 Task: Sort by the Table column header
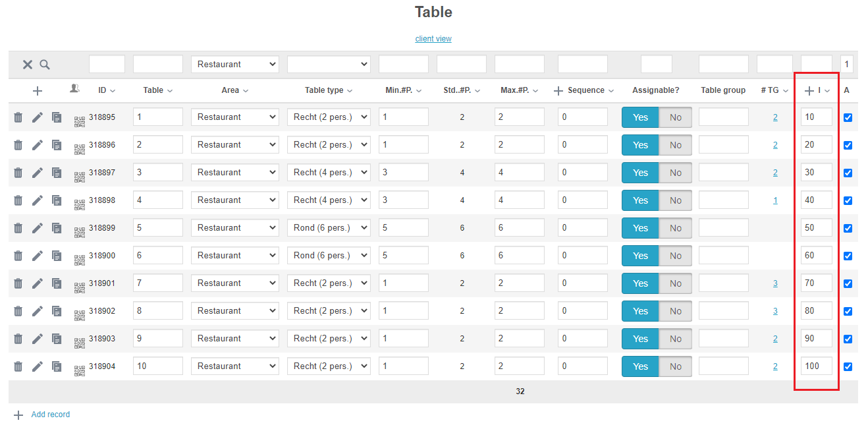coord(158,91)
